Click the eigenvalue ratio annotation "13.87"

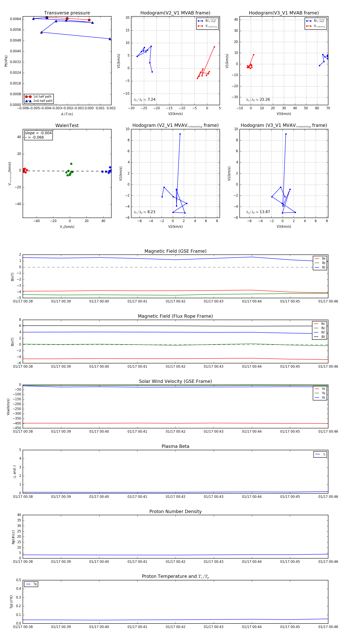[258, 212]
